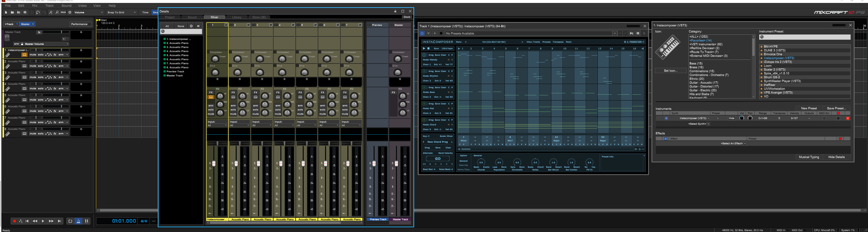Switch to Library tab in Details

coord(237,17)
